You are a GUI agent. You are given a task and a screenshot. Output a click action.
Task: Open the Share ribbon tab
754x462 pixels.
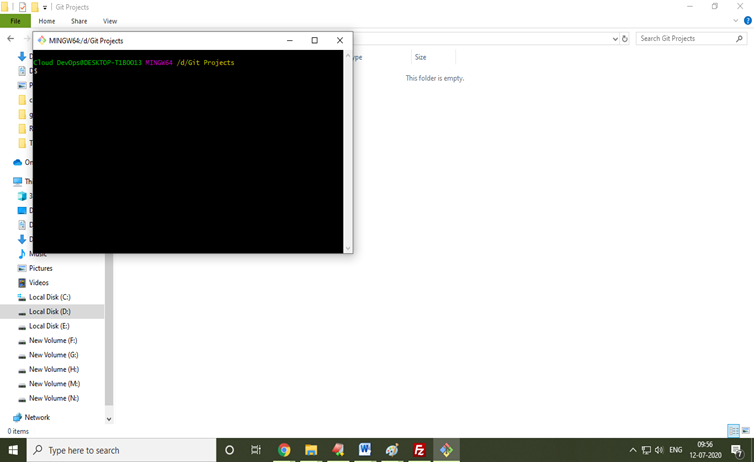(x=79, y=20)
